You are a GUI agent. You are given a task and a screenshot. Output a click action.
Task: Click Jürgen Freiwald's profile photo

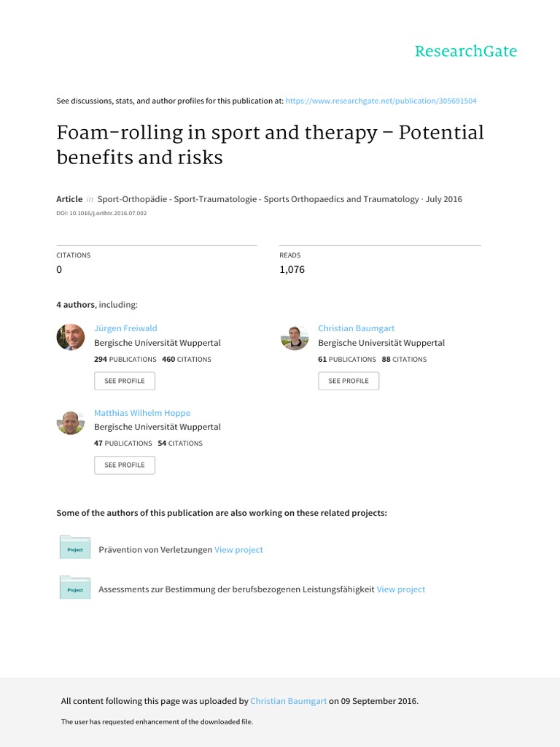pyautogui.click(x=71, y=337)
